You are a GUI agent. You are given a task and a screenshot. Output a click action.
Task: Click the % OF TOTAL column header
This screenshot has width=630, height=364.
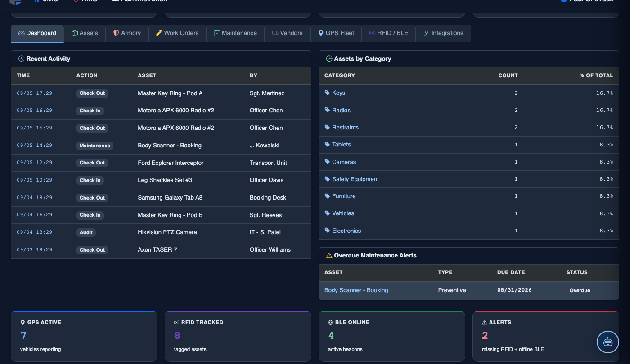[x=596, y=75]
